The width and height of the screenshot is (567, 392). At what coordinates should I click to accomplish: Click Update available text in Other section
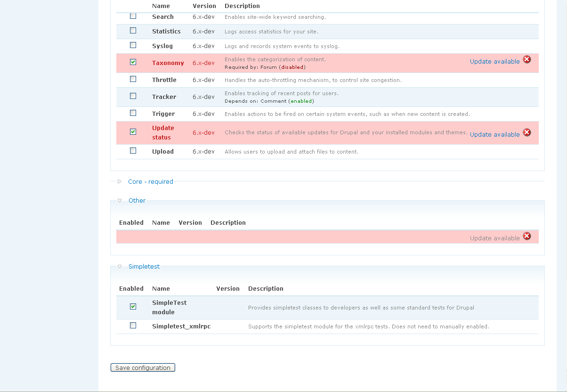[x=494, y=238]
